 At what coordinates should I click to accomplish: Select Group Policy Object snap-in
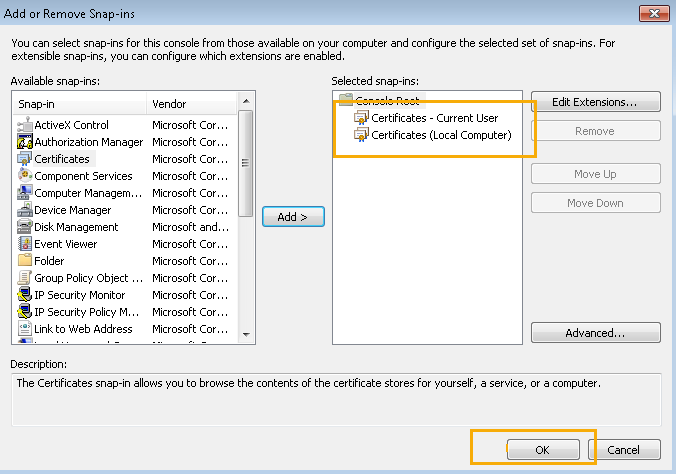coord(88,278)
